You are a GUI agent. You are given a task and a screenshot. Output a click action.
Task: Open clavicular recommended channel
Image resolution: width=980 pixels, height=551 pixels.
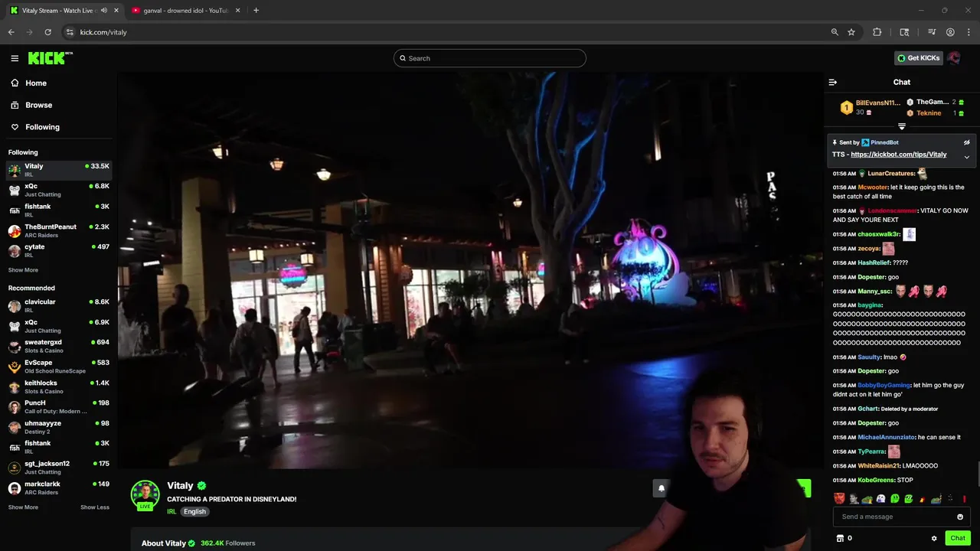pyautogui.click(x=60, y=305)
